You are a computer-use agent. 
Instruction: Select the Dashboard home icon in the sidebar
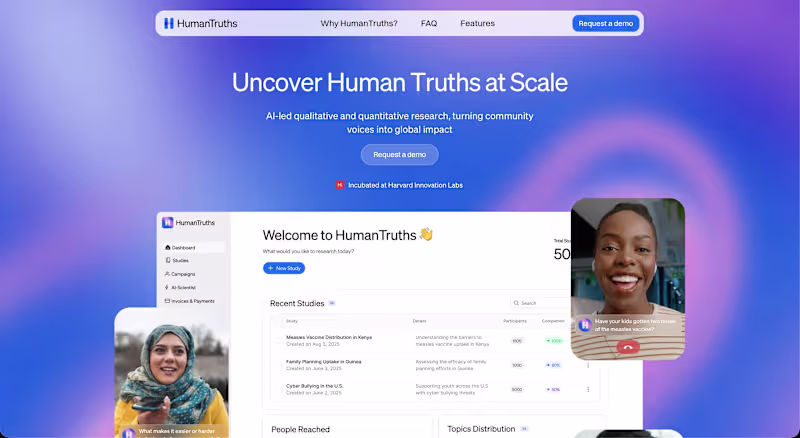point(167,248)
